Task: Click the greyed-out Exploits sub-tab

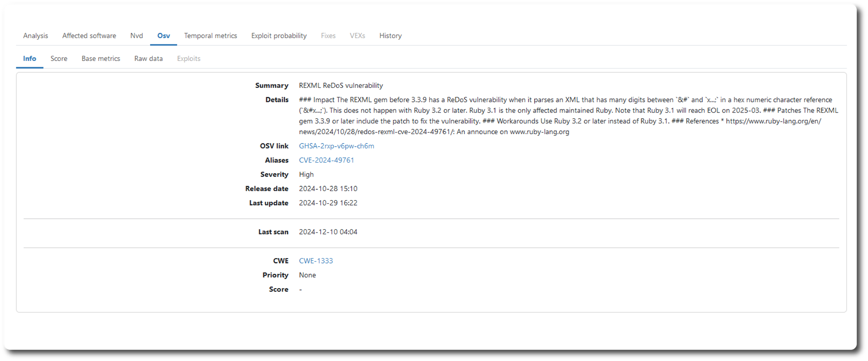Action: tap(189, 58)
